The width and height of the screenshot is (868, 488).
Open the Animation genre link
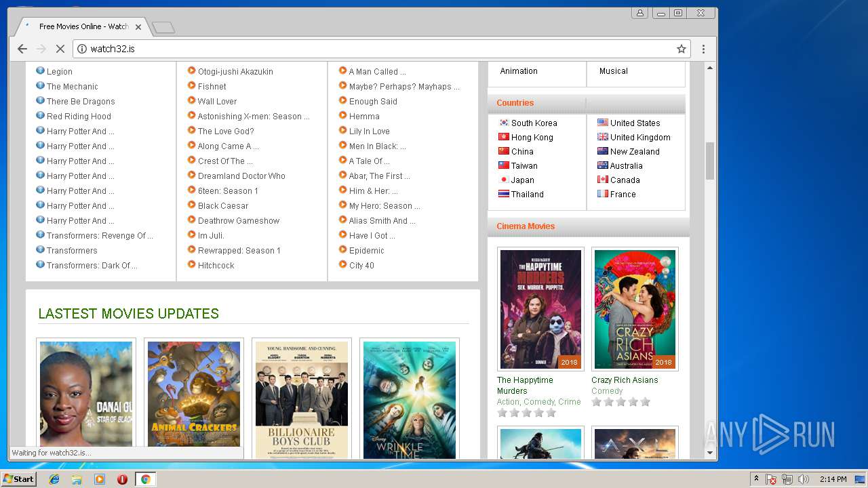(519, 71)
